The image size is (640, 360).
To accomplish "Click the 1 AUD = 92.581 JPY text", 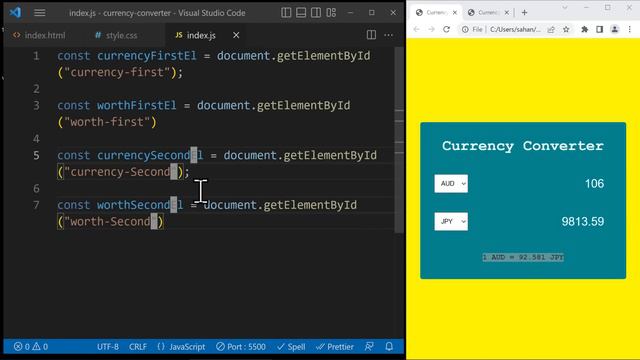I will 523,258.
